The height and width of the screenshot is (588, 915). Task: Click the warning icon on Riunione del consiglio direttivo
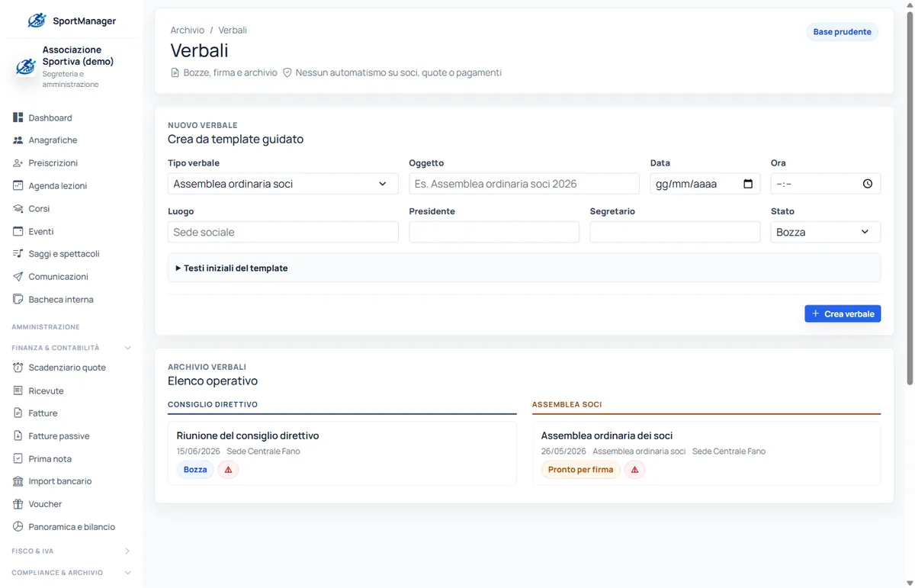pos(228,470)
